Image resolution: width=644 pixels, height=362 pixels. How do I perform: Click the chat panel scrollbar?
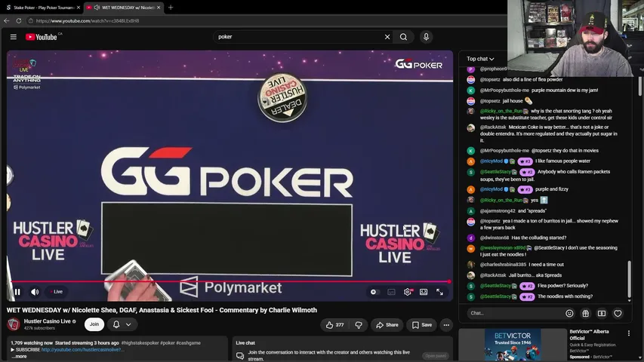[x=629, y=279]
